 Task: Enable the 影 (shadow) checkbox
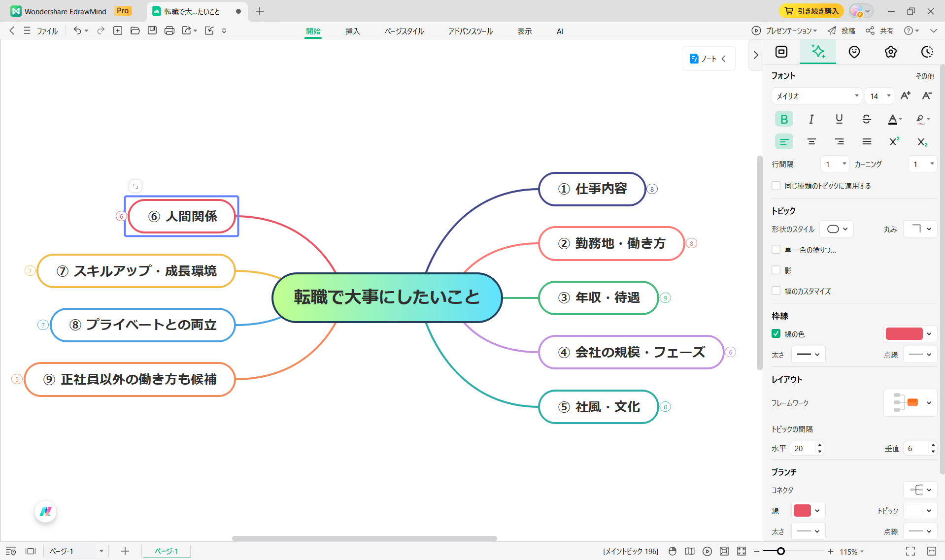coord(776,270)
